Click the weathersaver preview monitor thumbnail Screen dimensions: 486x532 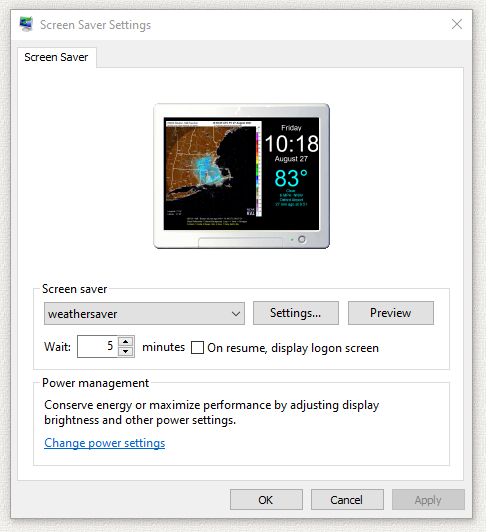click(241, 176)
